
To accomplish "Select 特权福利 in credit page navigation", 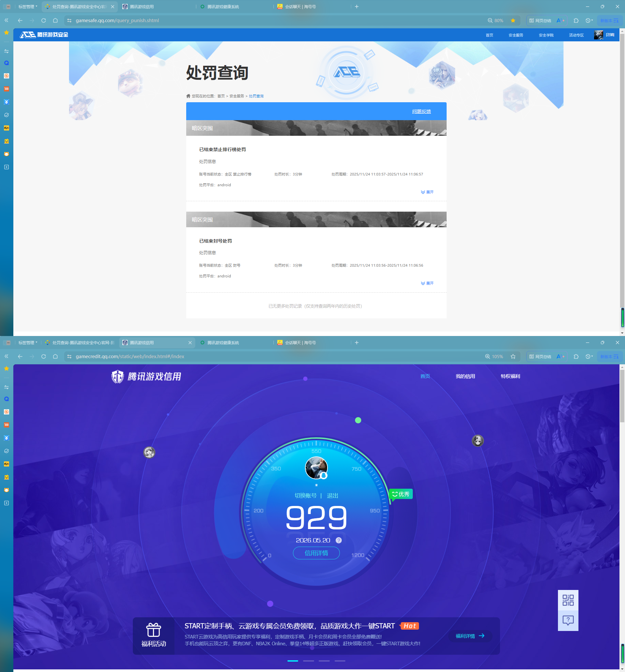I will click(x=510, y=377).
